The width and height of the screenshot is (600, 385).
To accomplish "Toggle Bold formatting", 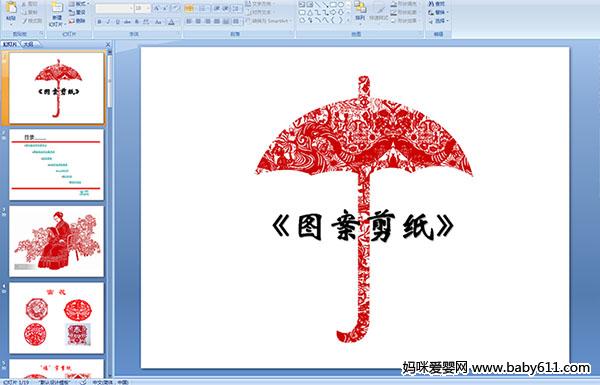I will pyautogui.click(x=99, y=22).
